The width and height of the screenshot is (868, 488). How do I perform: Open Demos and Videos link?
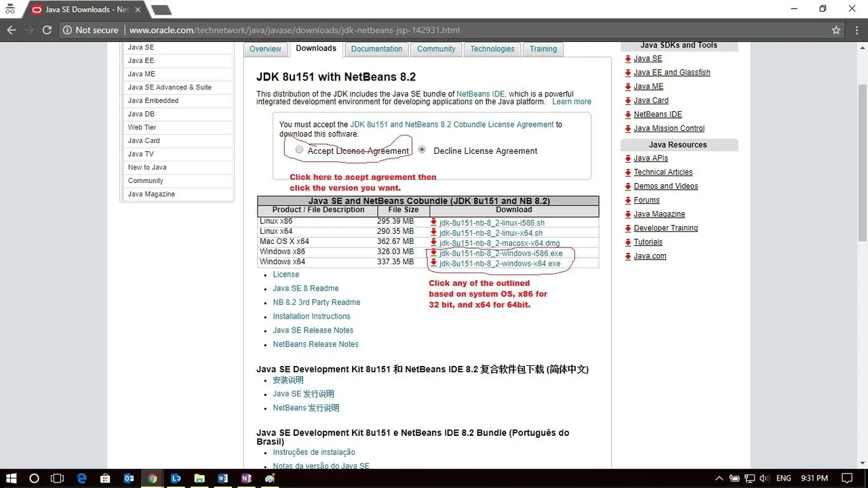pos(665,186)
